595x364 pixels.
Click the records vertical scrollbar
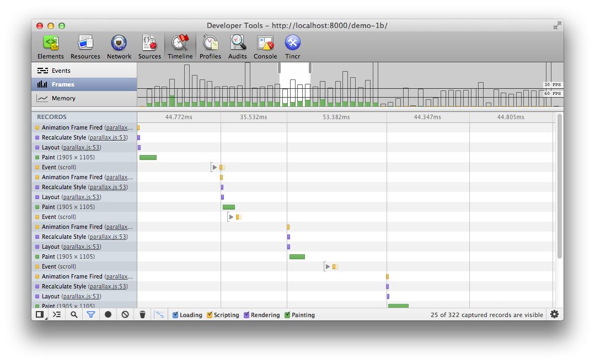pos(559,186)
